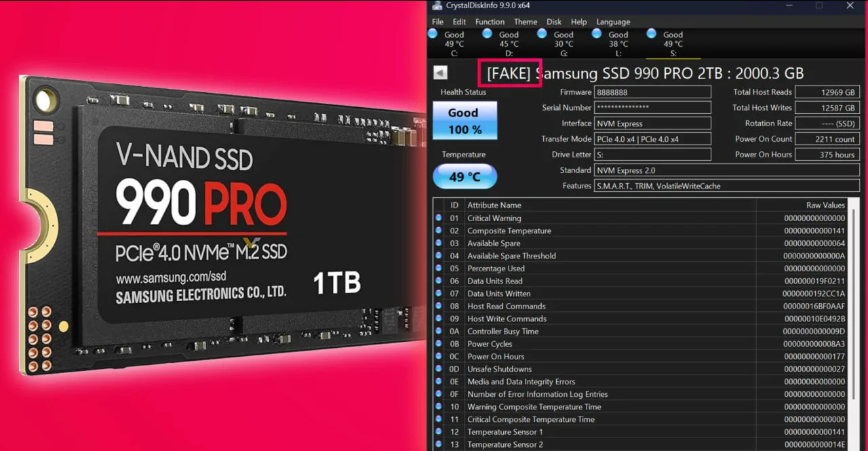Screen dimensions: 868x451
Task: Click the Standard field NVM Express 2.0
Action: pos(727,170)
